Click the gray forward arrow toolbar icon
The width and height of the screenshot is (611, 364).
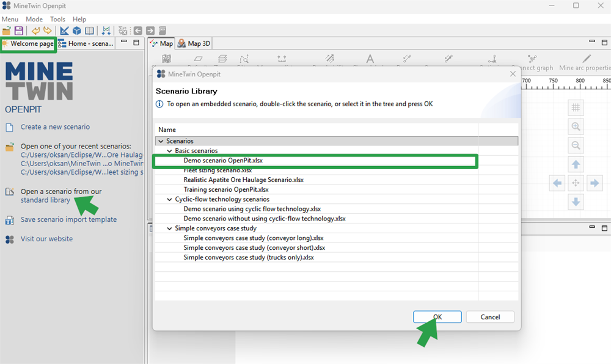pyautogui.click(x=150, y=31)
